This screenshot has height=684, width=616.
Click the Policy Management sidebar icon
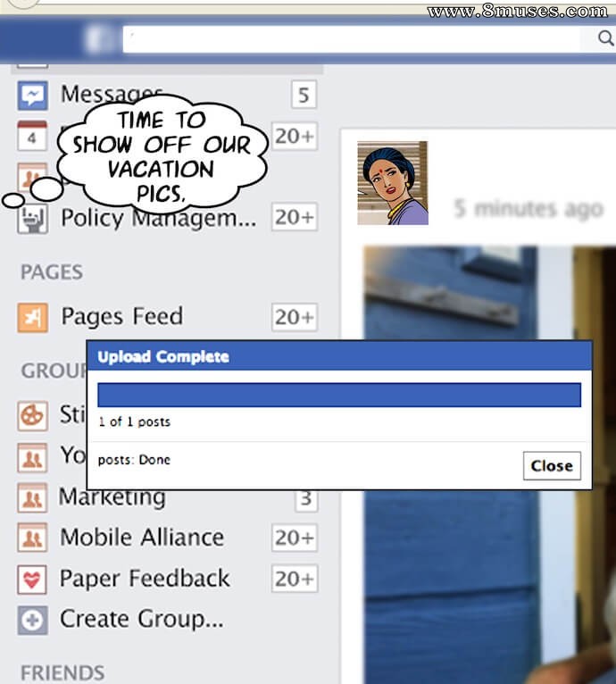pyautogui.click(x=32, y=217)
